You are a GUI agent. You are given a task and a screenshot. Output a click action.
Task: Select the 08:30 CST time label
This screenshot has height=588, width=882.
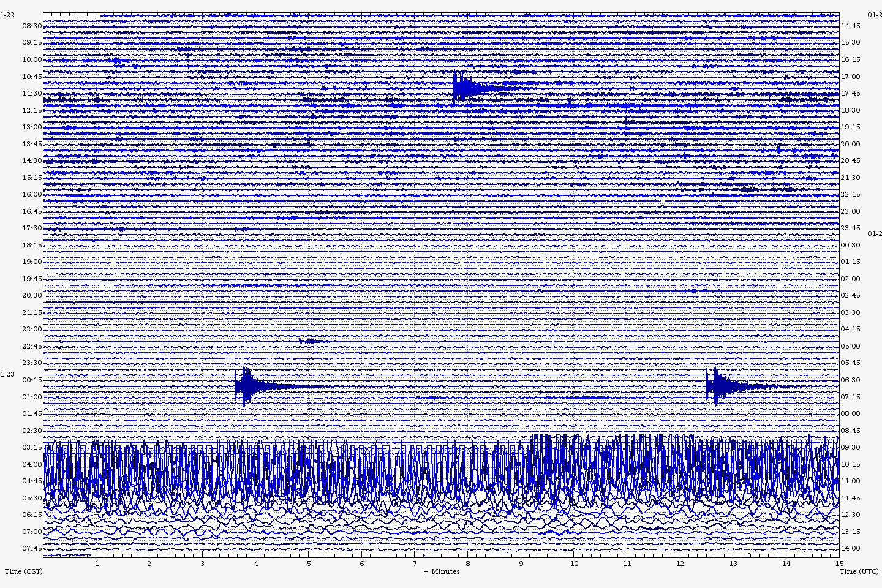(32, 26)
